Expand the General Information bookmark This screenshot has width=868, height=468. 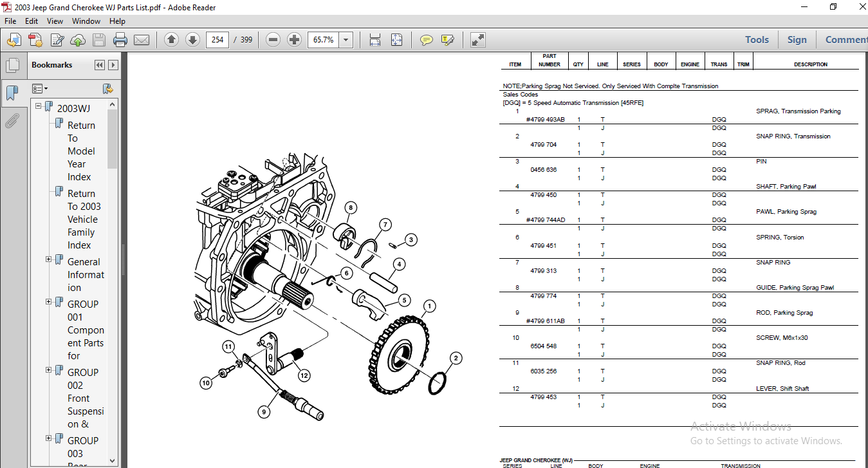(49, 259)
